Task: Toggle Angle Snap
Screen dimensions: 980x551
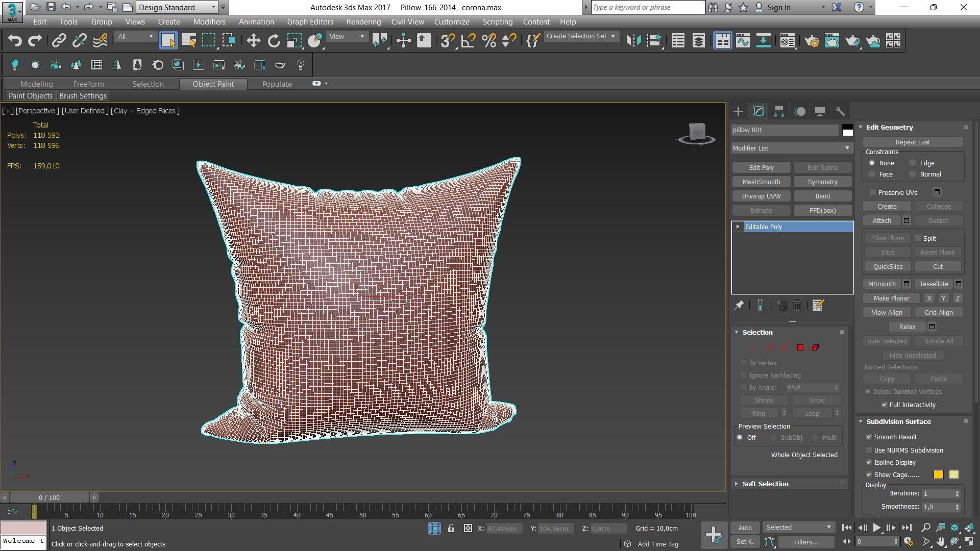Action: [x=468, y=41]
